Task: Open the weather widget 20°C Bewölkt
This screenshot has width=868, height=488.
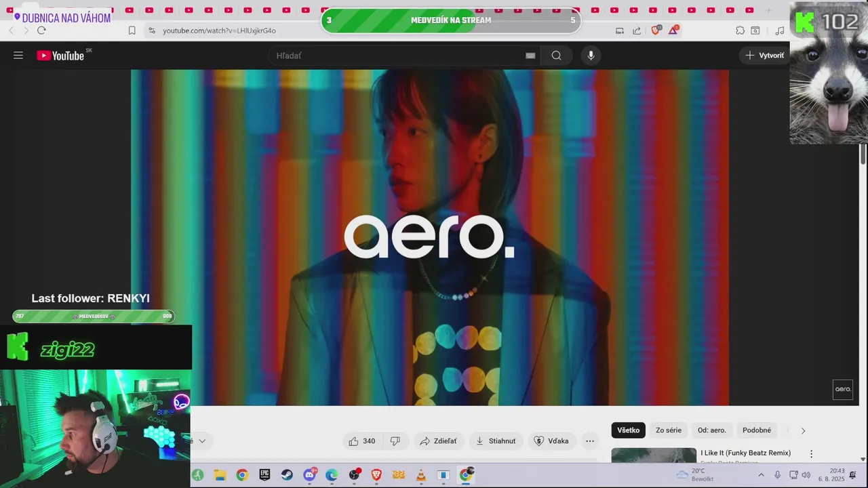Action: tap(695, 475)
